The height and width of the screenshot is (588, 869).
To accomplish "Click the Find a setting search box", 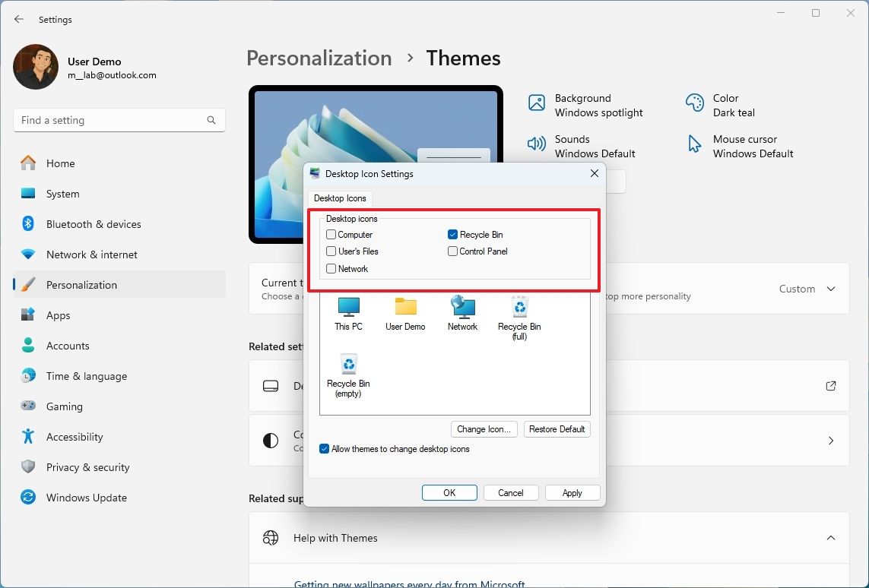I will [110, 120].
